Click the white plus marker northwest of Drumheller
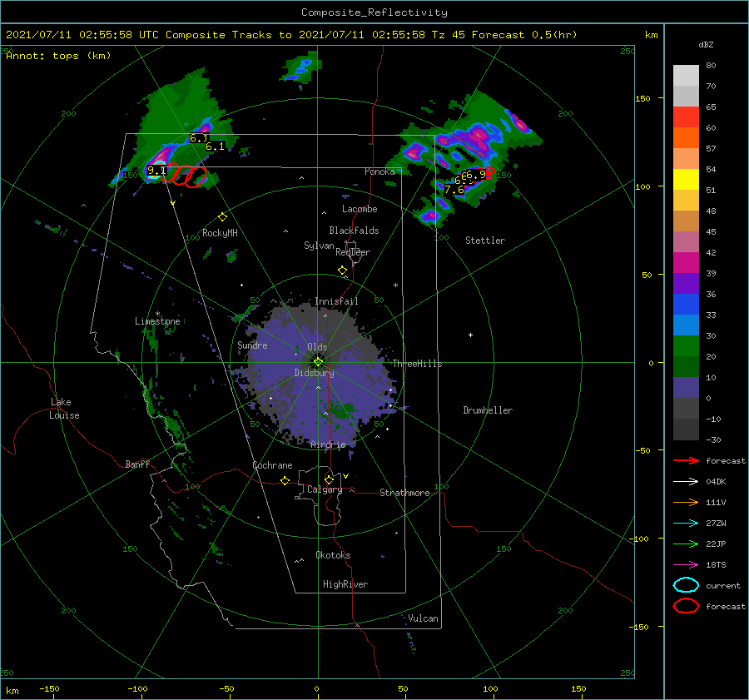749x700 pixels. point(470,335)
